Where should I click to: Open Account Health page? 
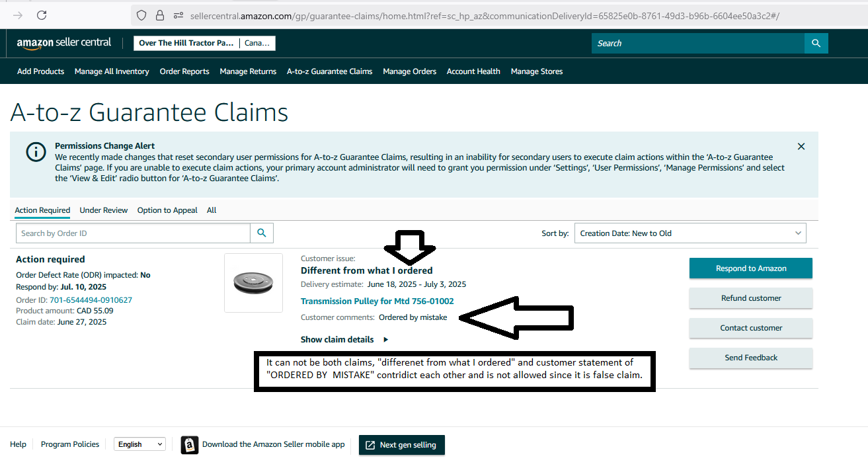point(473,71)
